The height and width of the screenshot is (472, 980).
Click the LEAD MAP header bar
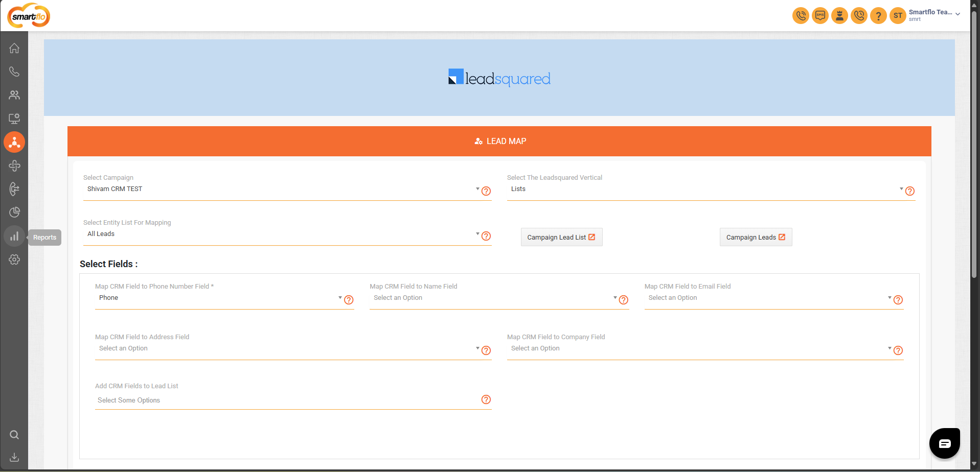coord(499,141)
